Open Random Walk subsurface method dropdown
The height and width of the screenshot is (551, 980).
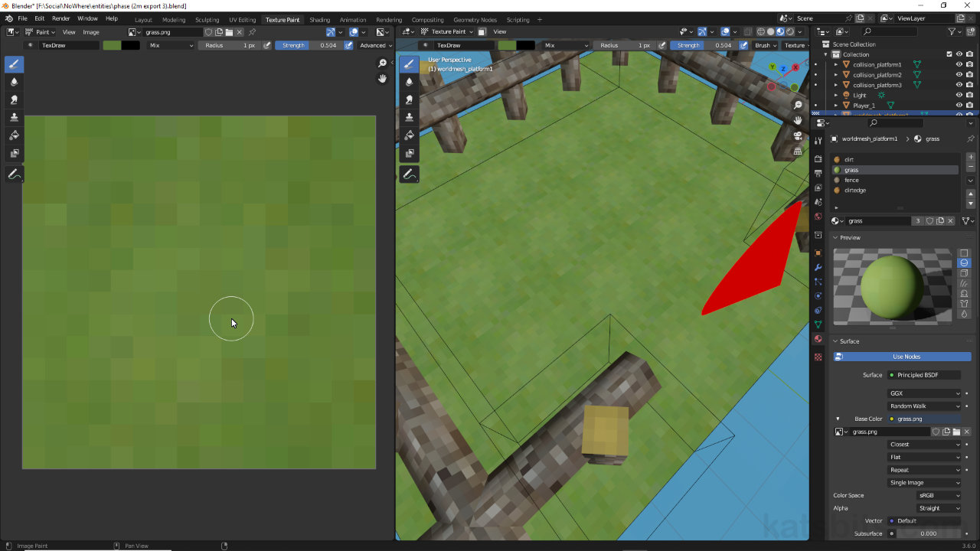click(924, 406)
